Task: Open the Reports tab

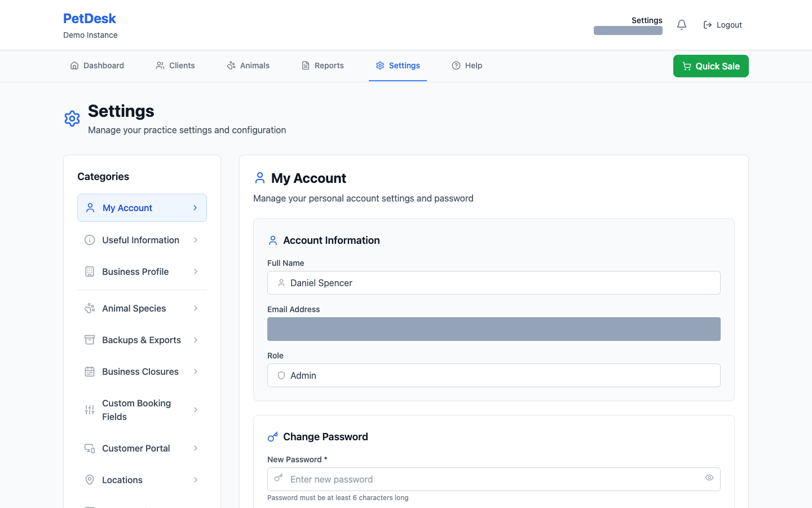Action: (323, 65)
